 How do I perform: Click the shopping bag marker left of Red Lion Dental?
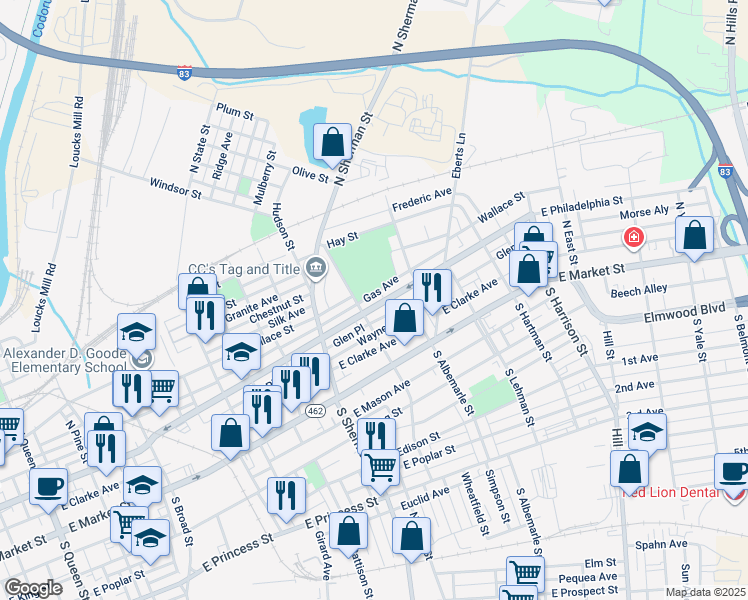click(x=629, y=472)
